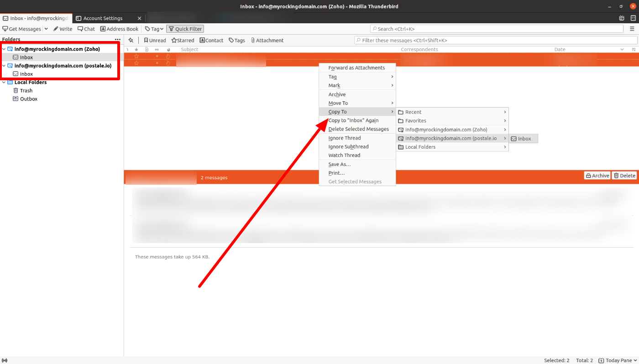Close the Account Settings tab

140,18
